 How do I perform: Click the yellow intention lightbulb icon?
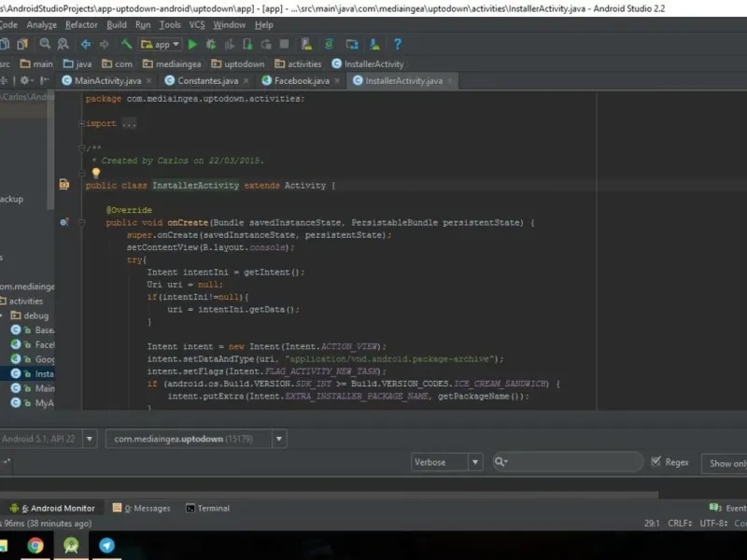(x=95, y=173)
